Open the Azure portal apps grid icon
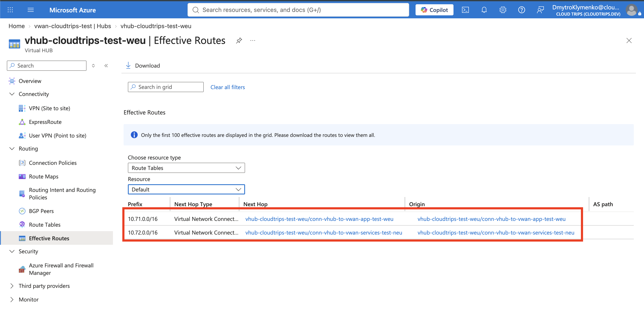644x313 pixels. (10, 10)
